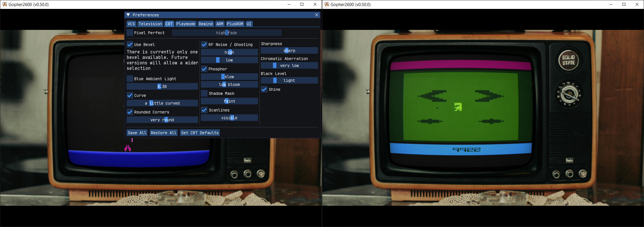Click the 'a little curved' slider
The height and width of the screenshot is (227, 644).
point(162,103)
